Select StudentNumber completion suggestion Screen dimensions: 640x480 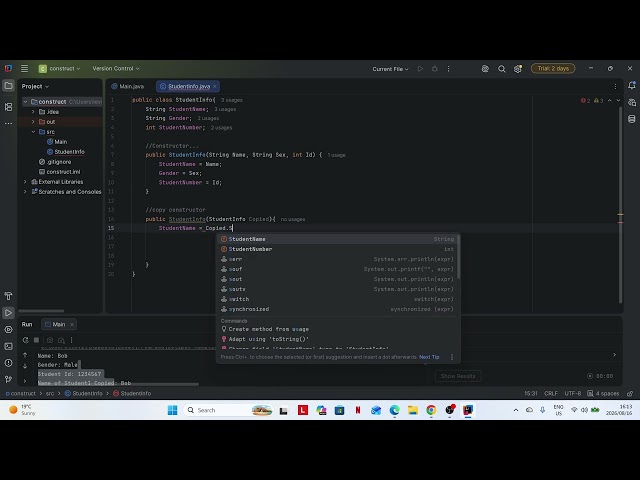point(337,249)
